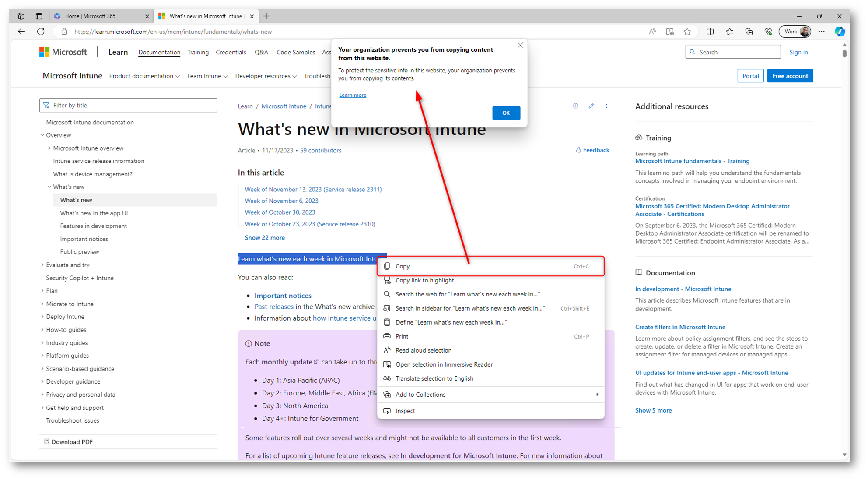Screen dimensions: 868x480
Task: Click the Favorites star icon in address bar
Action: click(687, 32)
